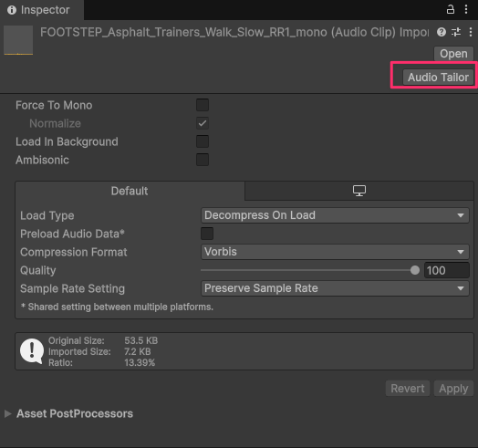478x448 pixels.
Task: Click the Audio Tailor button
Action: pos(438,78)
